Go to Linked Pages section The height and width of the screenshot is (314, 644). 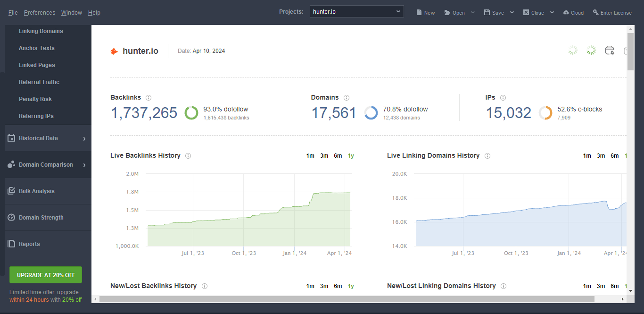click(x=37, y=65)
